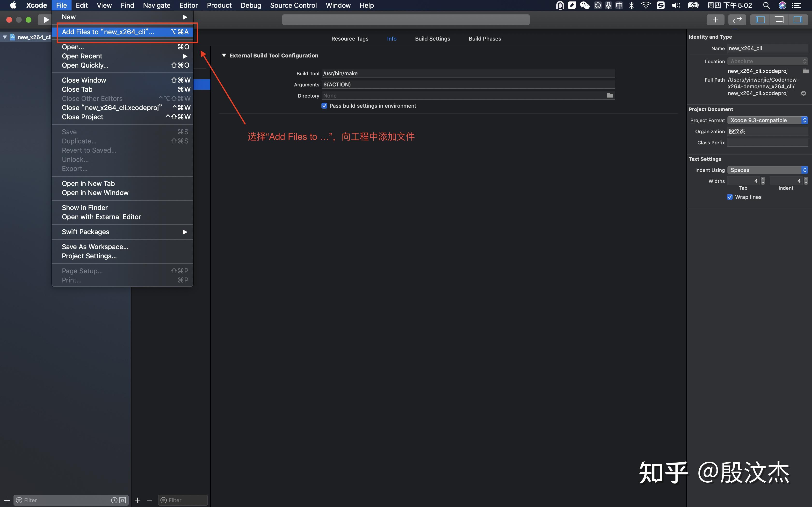The width and height of the screenshot is (812, 507).
Task: Toggle the right inspector panel icon
Action: pos(797,20)
